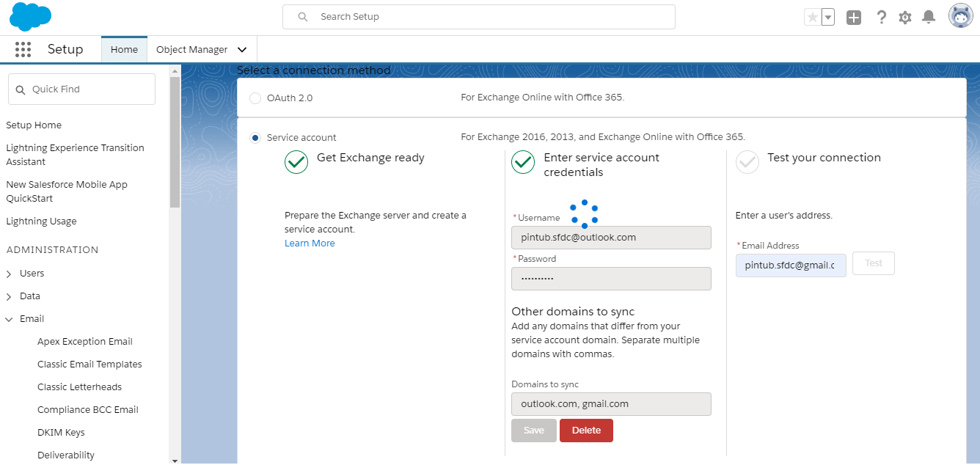Open the global actions plus icon
This screenshot has height=465, width=980.
point(854,17)
